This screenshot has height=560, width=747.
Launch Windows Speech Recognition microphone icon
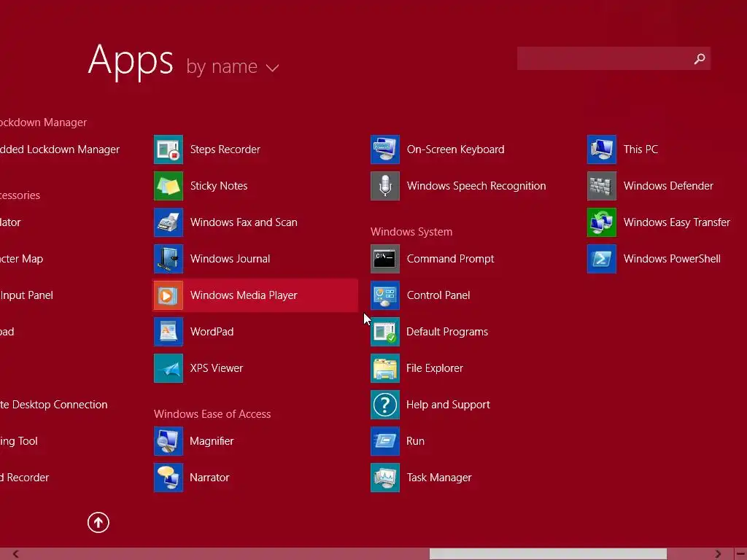[385, 186]
